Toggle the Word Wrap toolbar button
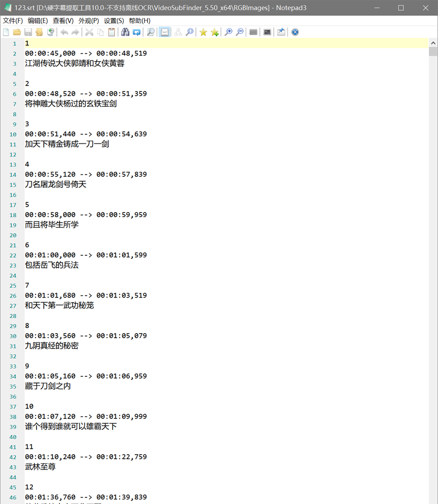 pos(165,32)
